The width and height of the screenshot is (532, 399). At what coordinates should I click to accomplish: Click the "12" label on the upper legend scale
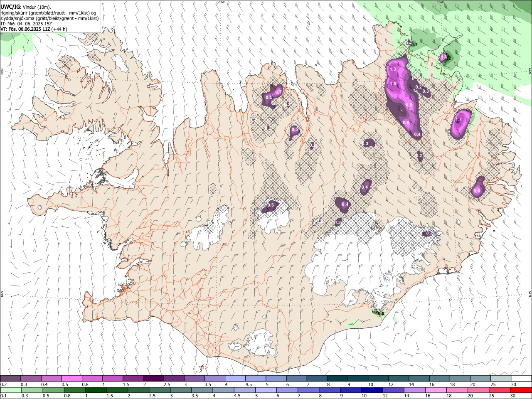pos(391,384)
